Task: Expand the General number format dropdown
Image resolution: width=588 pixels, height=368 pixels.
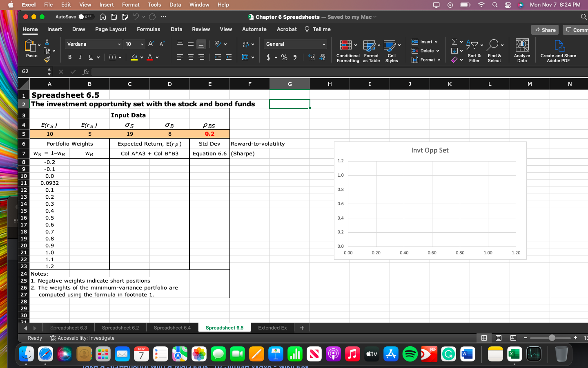Action: click(x=295, y=44)
